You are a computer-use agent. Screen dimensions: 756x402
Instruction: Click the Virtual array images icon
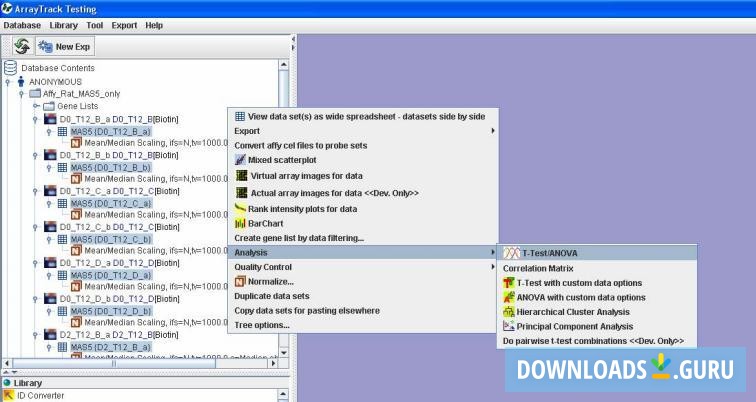(241, 176)
